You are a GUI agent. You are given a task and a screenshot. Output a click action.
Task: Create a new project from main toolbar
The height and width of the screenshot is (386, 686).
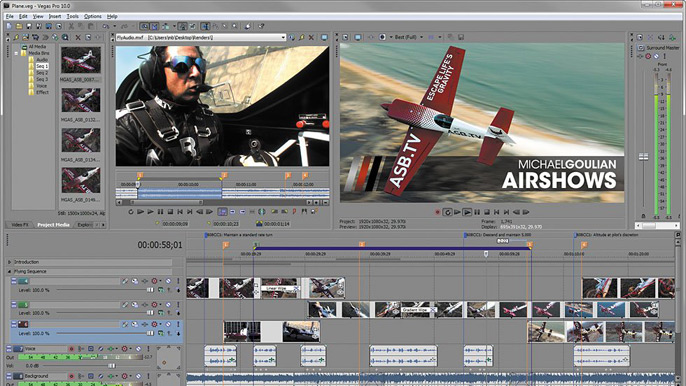coord(9,26)
